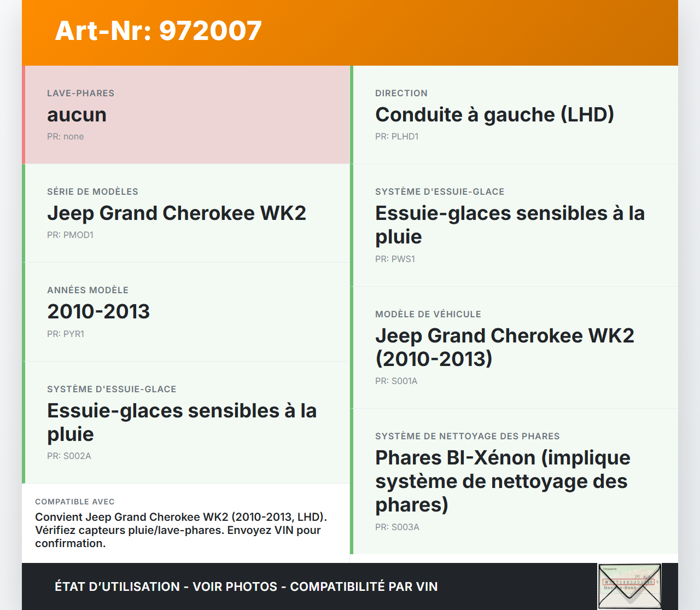Select the 'Conduite à gauche (LHD)' direction value

pyautogui.click(x=494, y=115)
